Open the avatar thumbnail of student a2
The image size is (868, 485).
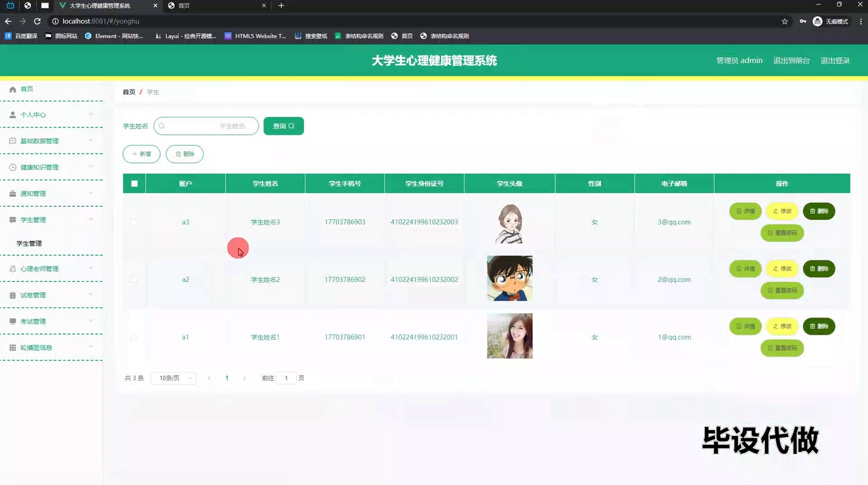[x=509, y=278]
